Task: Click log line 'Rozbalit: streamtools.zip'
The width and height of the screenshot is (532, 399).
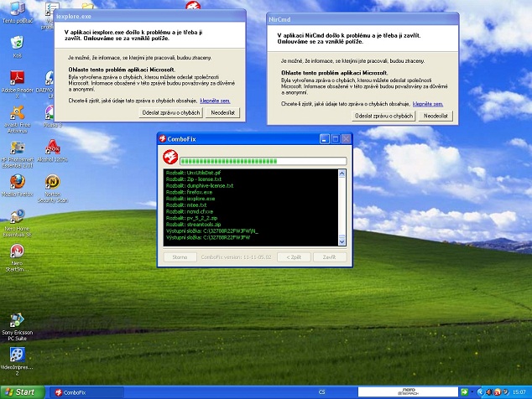Action: [x=193, y=225]
